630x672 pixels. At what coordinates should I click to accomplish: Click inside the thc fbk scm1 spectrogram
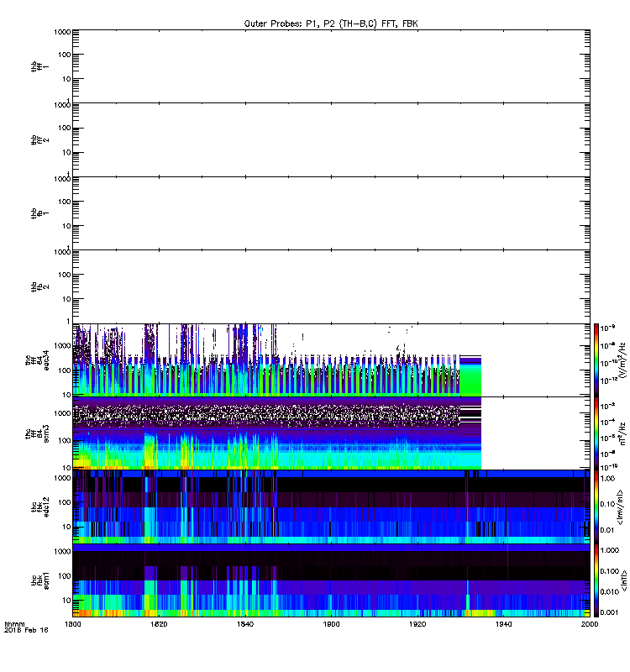(331, 580)
